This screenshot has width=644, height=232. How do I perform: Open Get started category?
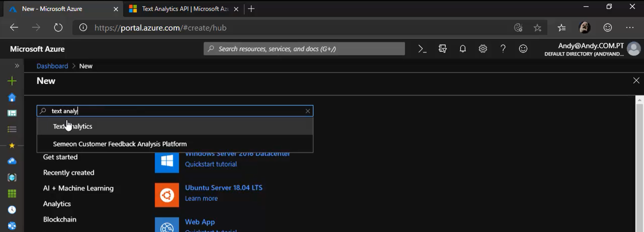(60, 157)
